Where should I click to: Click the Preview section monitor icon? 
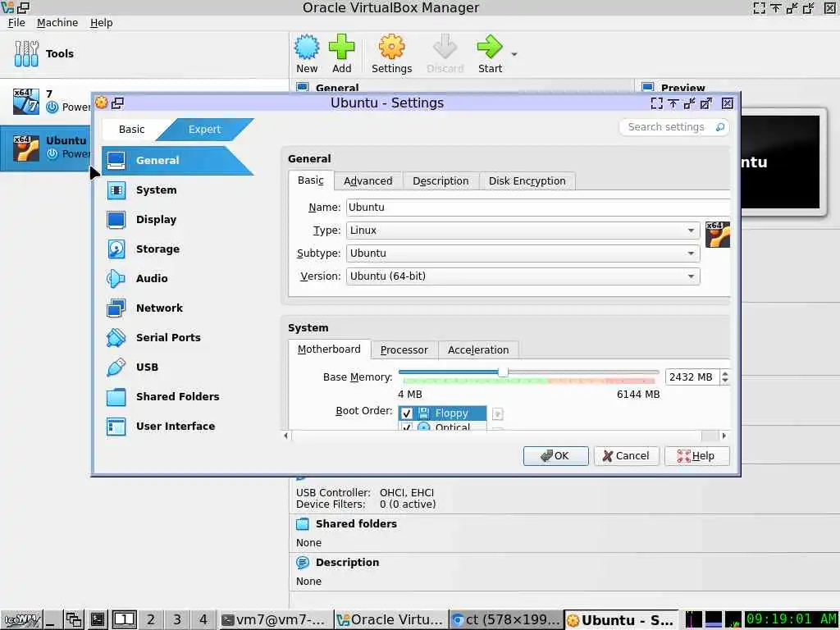tap(648, 87)
